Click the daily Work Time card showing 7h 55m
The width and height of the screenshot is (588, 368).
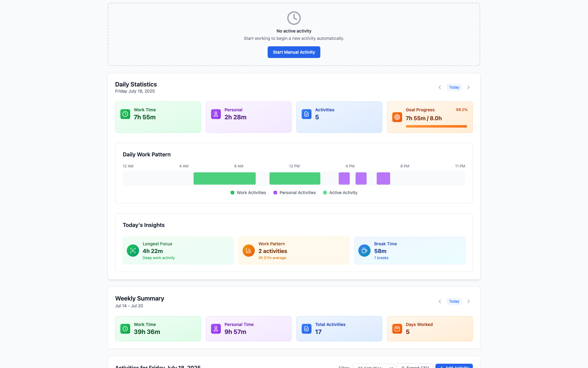click(158, 117)
